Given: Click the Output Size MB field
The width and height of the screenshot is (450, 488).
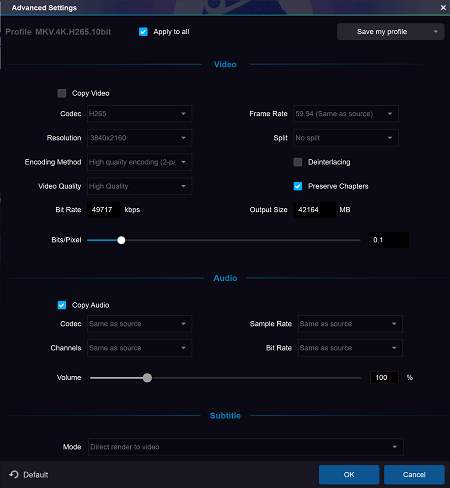Looking at the screenshot, I should 314,210.
